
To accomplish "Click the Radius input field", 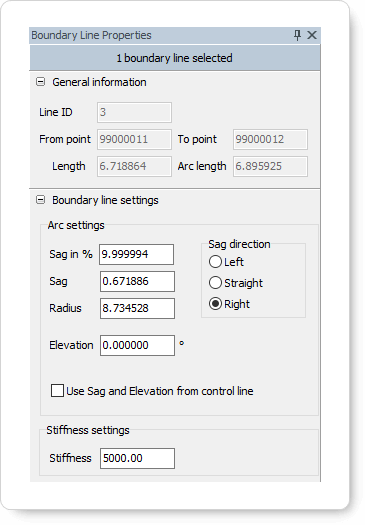I will point(137,308).
